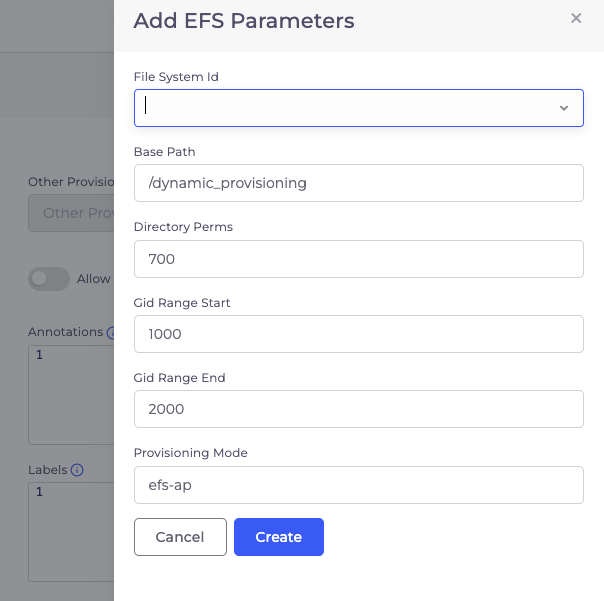Select the File System Id label
604x601 pixels.
coord(176,77)
